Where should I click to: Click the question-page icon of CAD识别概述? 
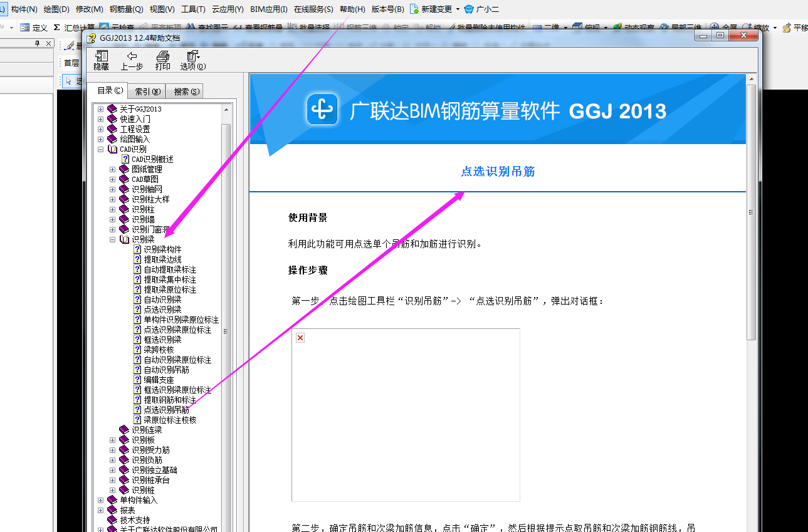point(125,159)
